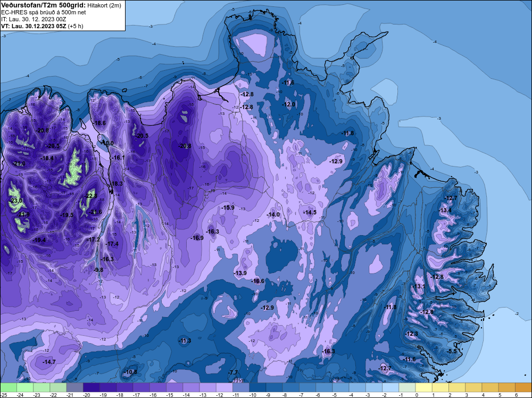Screen dimensions: 532x398
Task: Select the -7.7 temperature reading
Action: (x=234, y=372)
